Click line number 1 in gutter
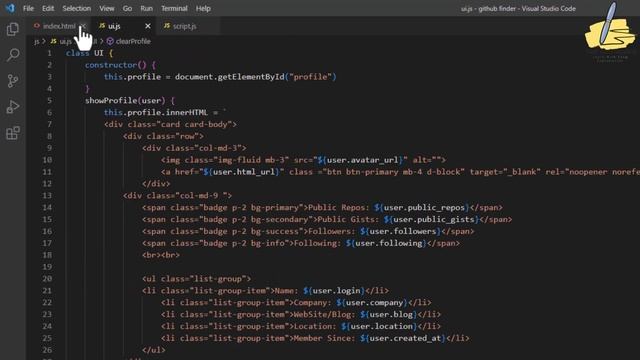640x360 pixels. coord(49,53)
